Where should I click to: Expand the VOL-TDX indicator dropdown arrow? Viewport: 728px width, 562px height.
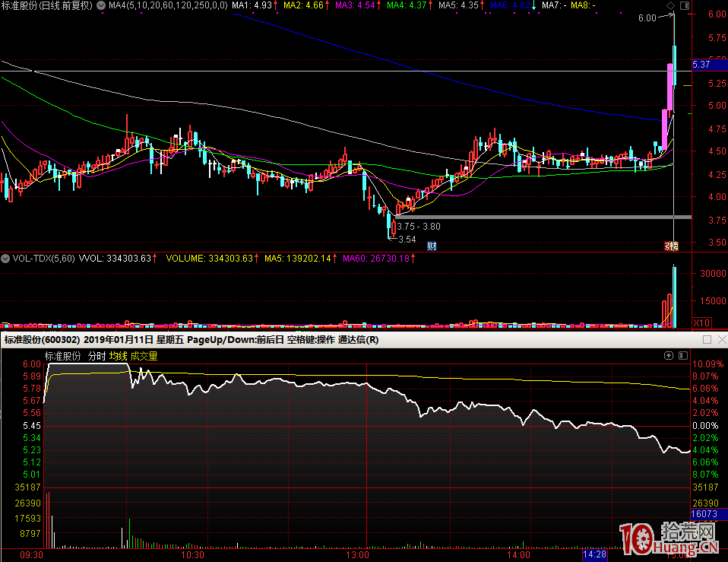(5, 259)
